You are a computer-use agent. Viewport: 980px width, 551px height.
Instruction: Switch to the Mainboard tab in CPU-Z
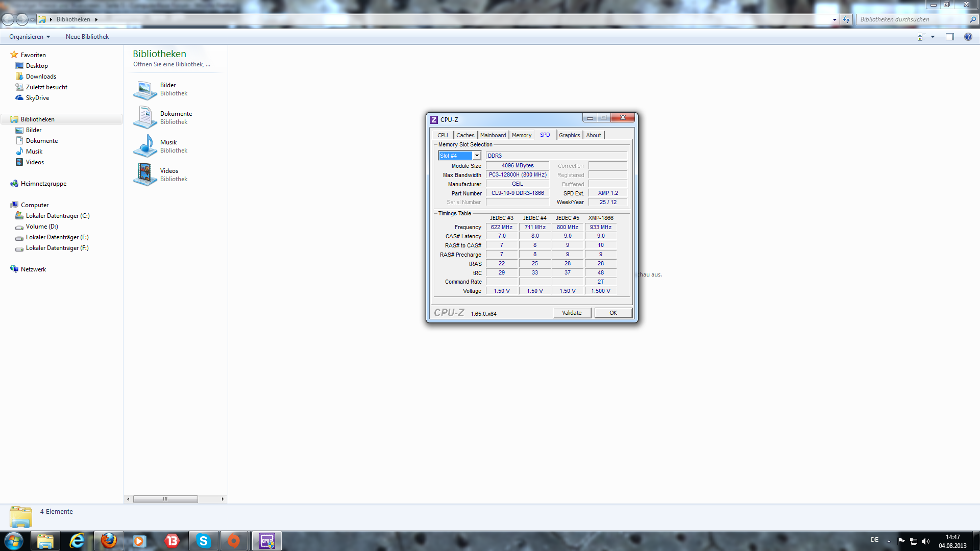click(x=493, y=135)
